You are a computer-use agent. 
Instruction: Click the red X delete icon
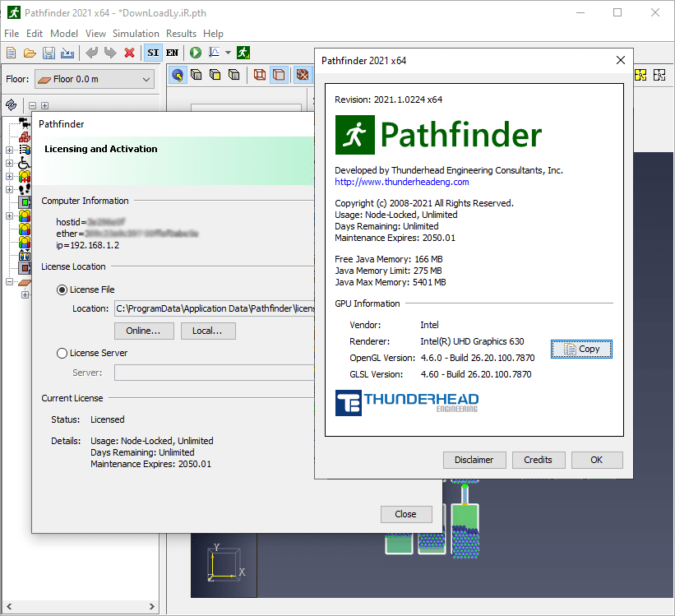[129, 53]
